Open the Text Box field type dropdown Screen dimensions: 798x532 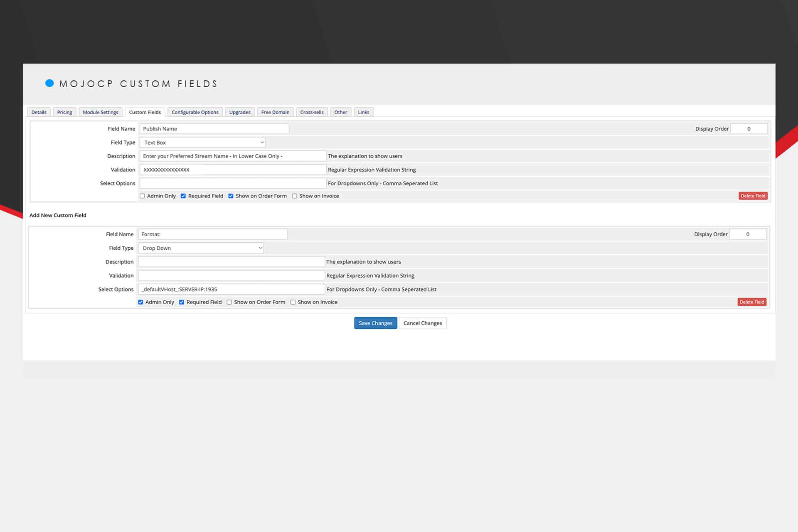click(x=202, y=143)
